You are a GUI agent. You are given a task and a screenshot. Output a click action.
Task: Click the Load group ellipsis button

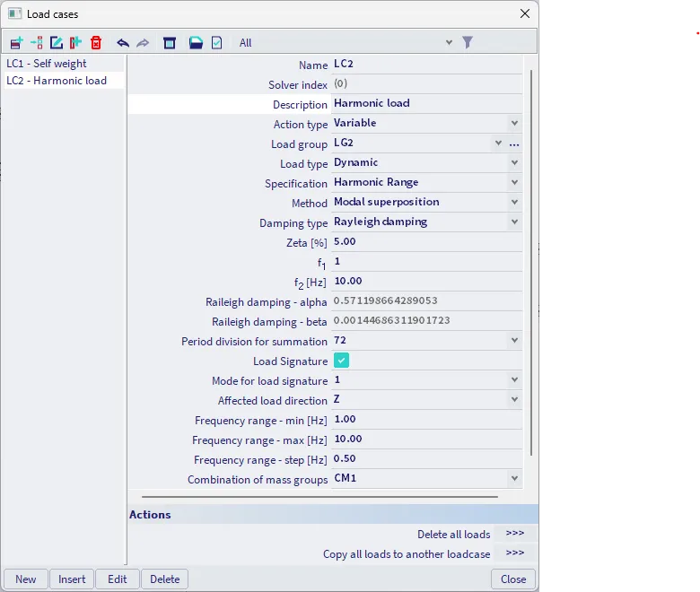click(514, 144)
